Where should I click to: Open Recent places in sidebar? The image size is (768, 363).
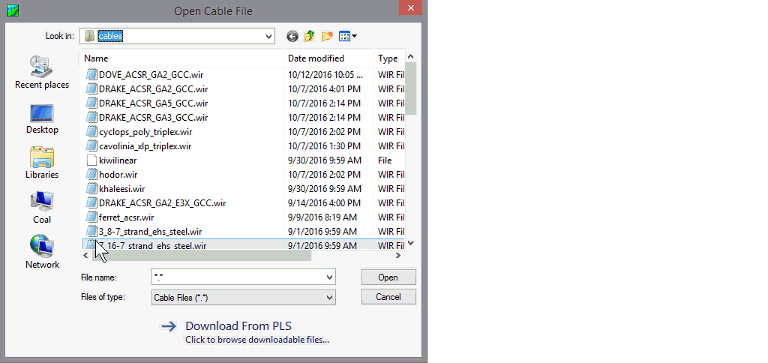point(42,72)
